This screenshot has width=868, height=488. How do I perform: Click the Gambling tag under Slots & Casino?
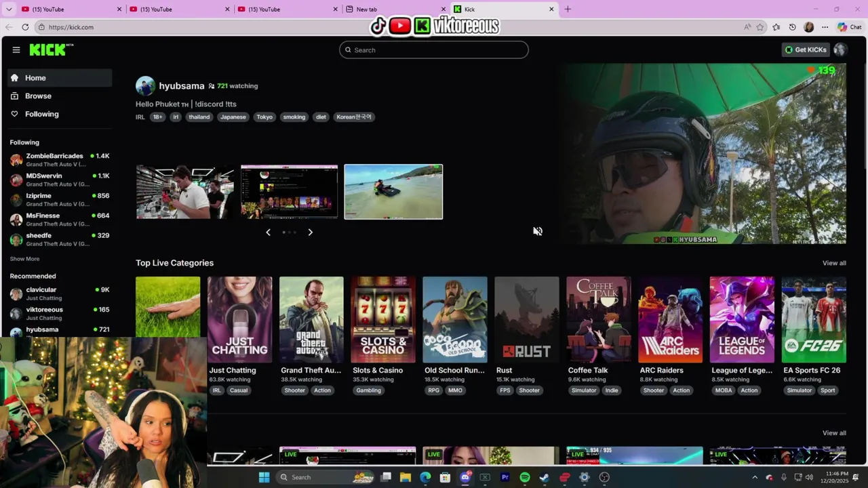point(369,390)
